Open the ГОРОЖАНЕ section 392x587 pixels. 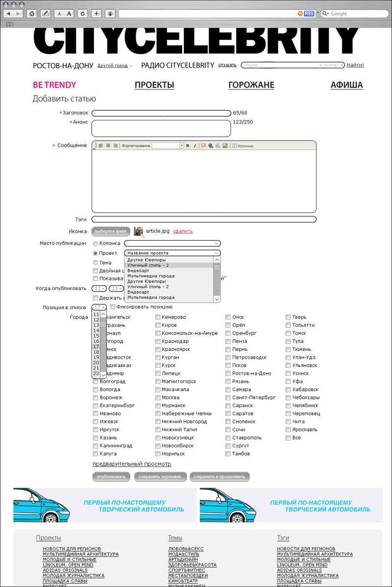click(x=251, y=85)
